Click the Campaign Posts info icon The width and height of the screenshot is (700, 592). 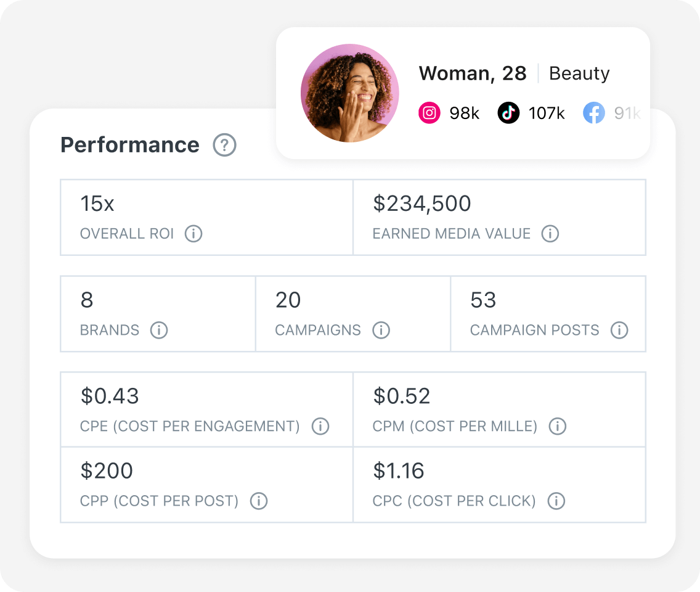coord(619,330)
